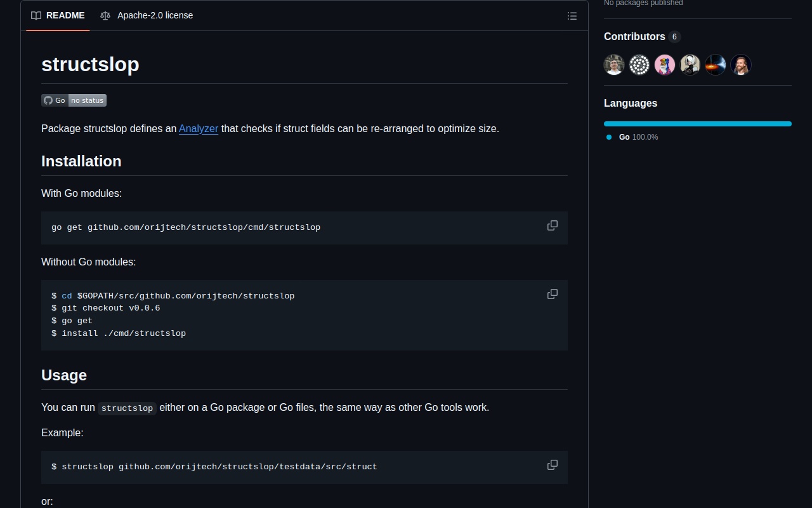Click the Go workflow status badge
The width and height of the screenshot is (812, 508).
pos(74,100)
